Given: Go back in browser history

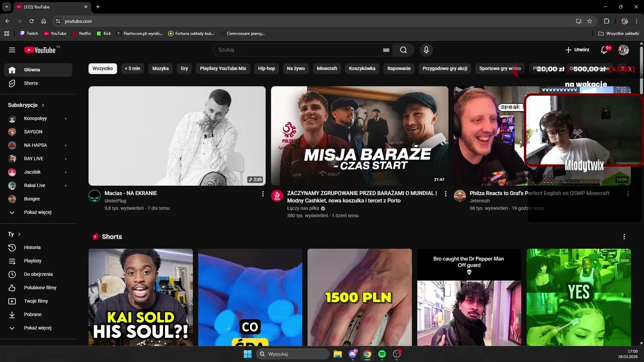Looking at the screenshot, I should pyautogui.click(x=7, y=21).
